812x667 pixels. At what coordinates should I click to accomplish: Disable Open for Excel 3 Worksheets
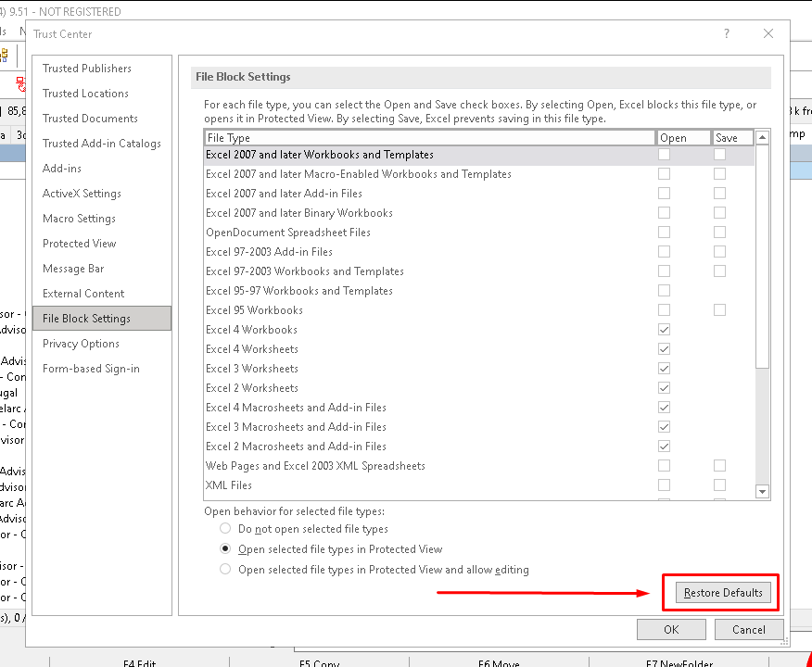click(664, 369)
